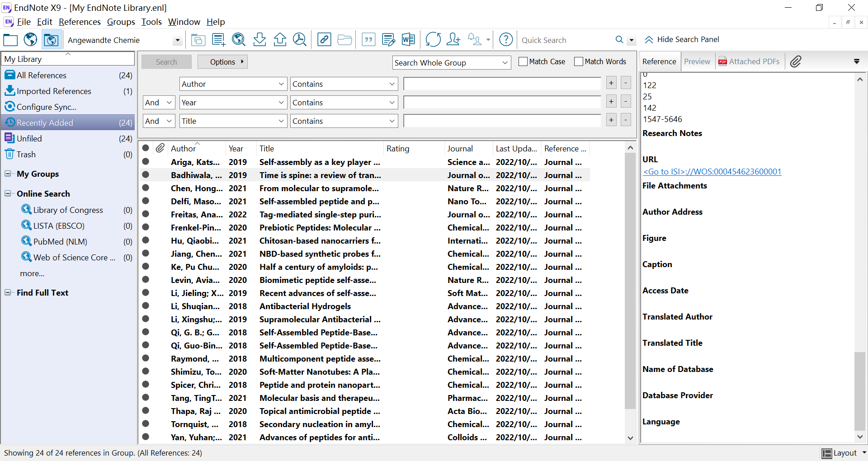This screenshot has height=461, width=868.
Task: Open the Go to ISI WOS link
Action: point(712,172)
